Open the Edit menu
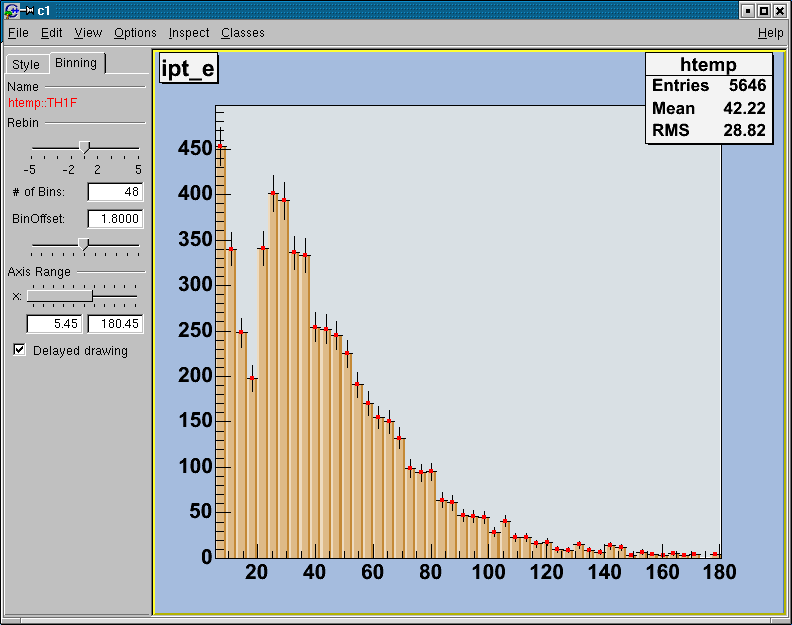Image resolution: width=792 pixels, height=625 pixels. pyautogui.click(x=51, y=33)
